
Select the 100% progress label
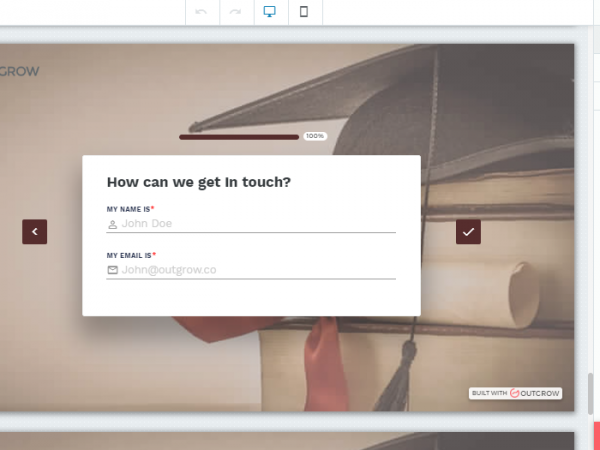click(315, 136)
